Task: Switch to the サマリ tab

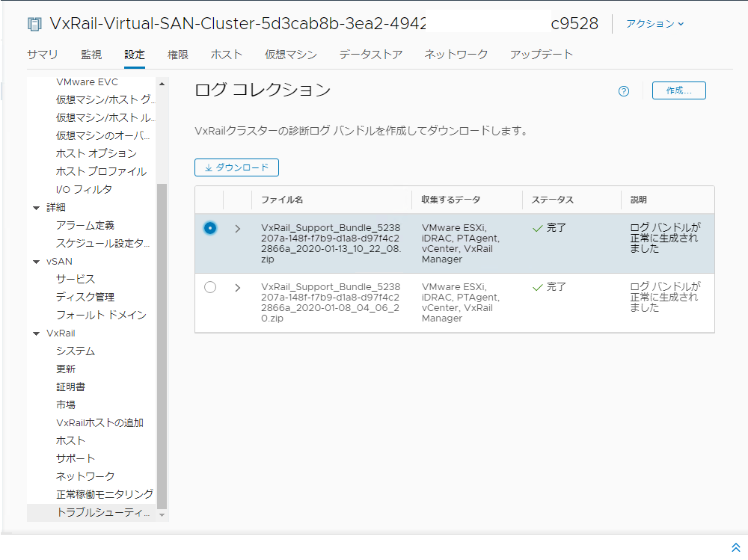Action: 42,55
